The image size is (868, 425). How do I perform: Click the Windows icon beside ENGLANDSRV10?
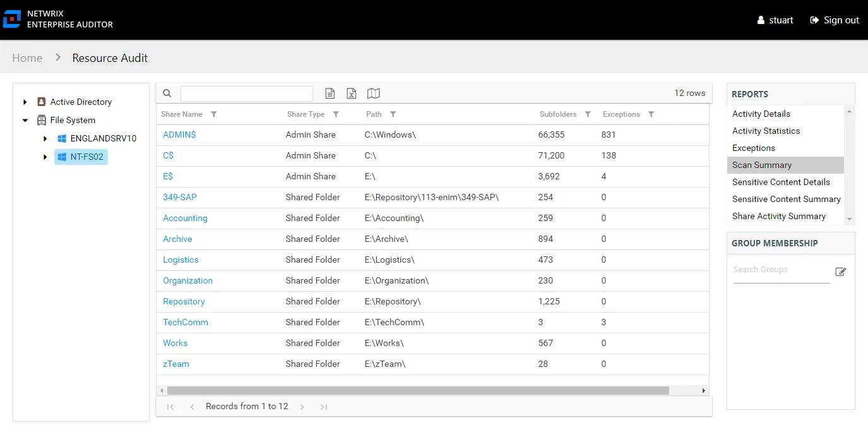[62, 138]
